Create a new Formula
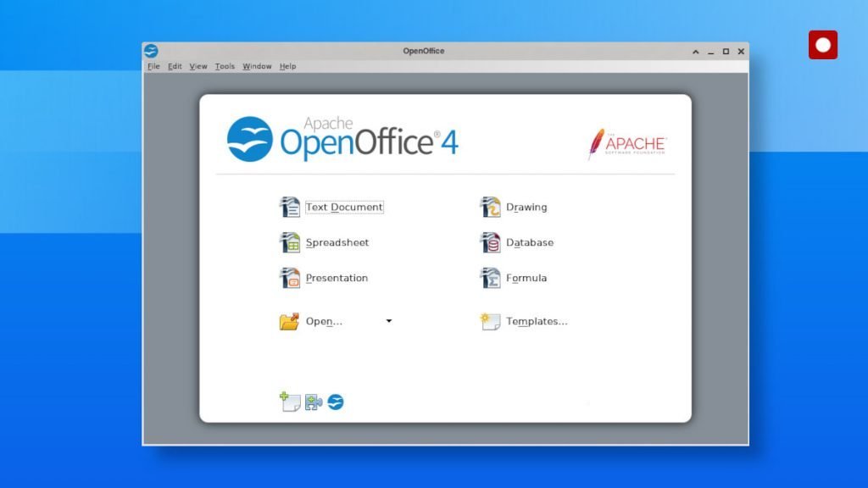The height and width of the screenshot is (488, 868). coord(526,278)
